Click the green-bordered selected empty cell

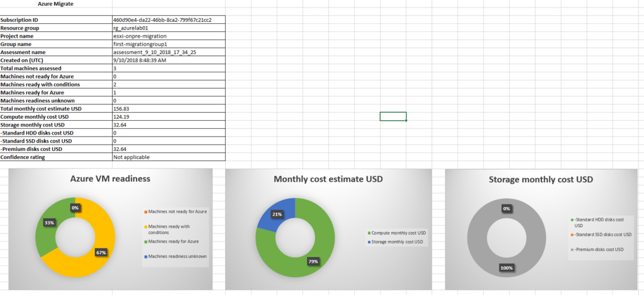393,116
